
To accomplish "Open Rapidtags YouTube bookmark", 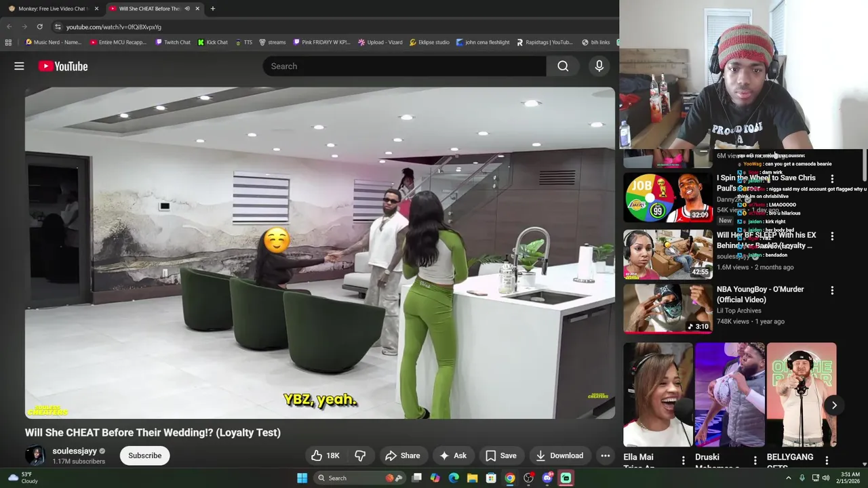I will click(x=545, y=42).
